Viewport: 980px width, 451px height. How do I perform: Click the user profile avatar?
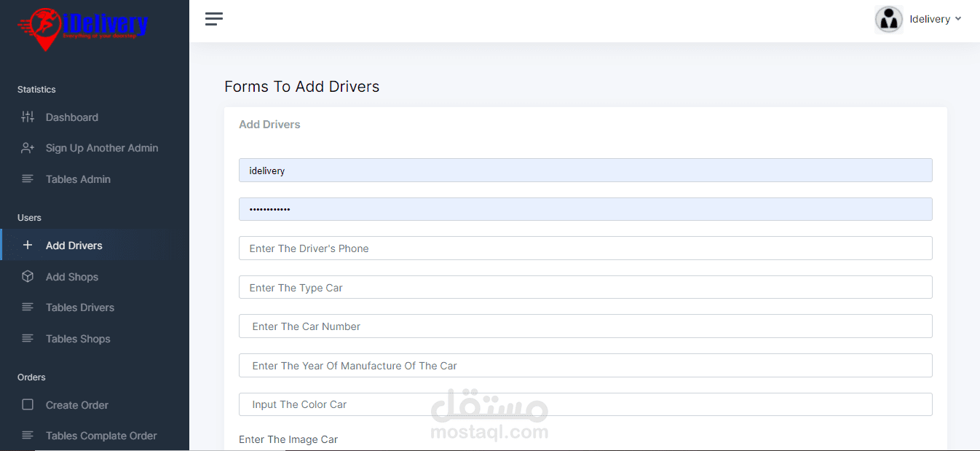888,19
